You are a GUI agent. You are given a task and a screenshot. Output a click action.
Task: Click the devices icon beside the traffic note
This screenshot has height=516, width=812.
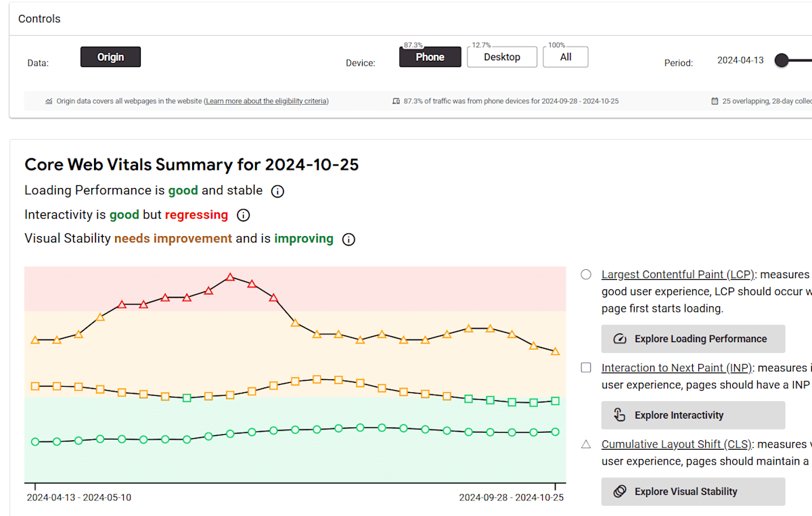click(397, 101)
